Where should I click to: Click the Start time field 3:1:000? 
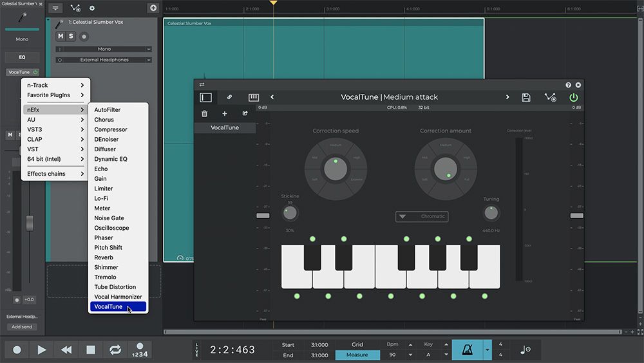319,345
